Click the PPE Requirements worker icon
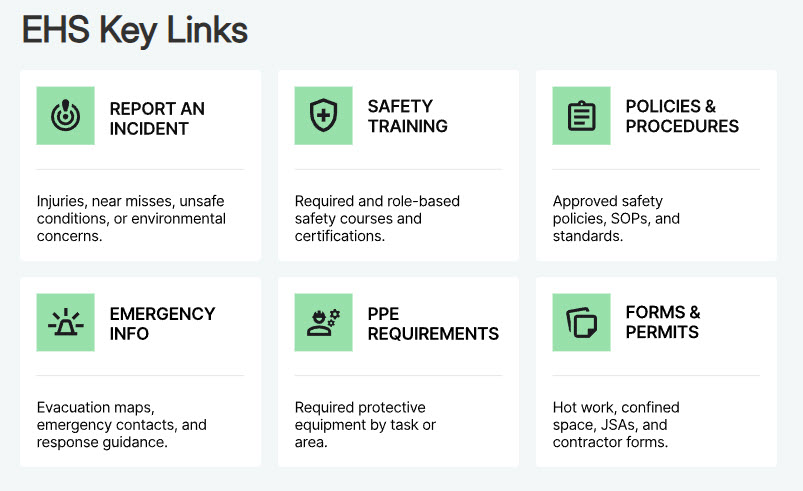The image size is (803, 491). pos(323,322)
